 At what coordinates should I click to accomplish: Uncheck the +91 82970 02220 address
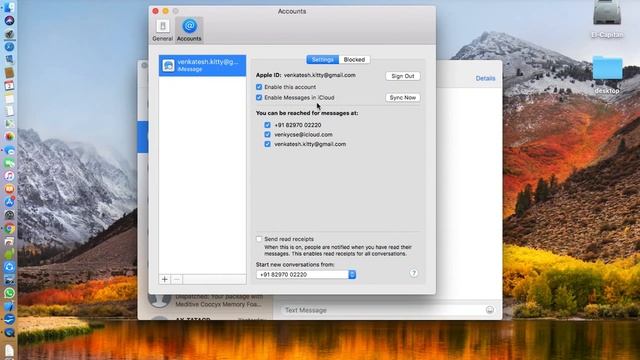click(267, 125)
